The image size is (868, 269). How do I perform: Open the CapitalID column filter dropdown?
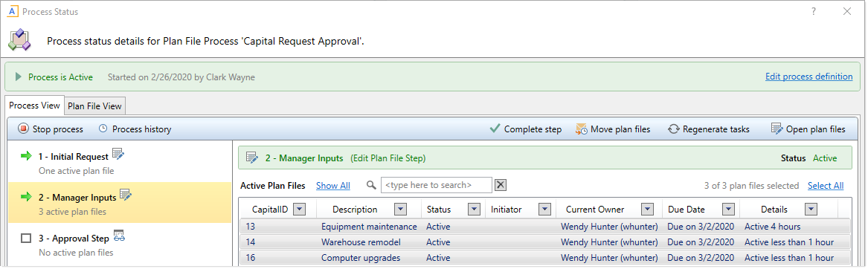[x=299, y=210]
